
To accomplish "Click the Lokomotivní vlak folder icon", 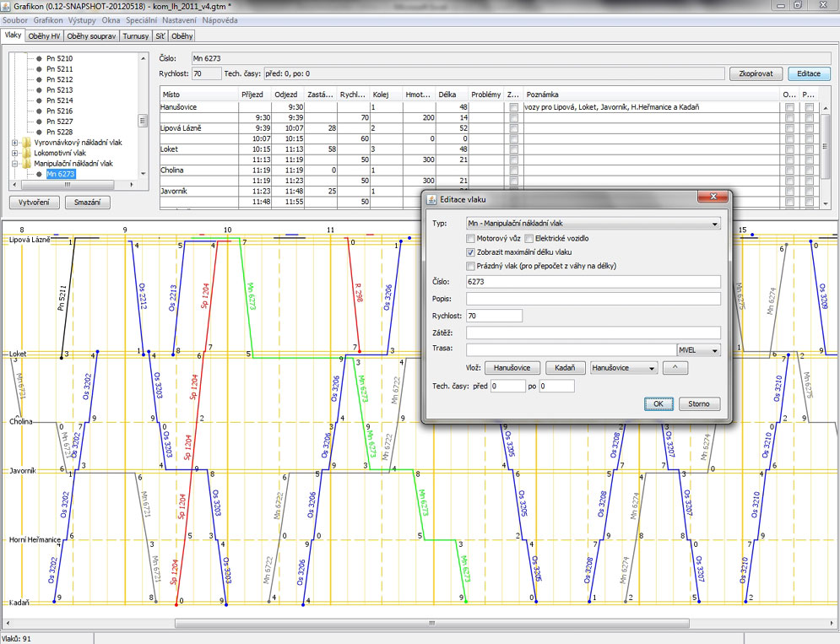I will point(27,154).
